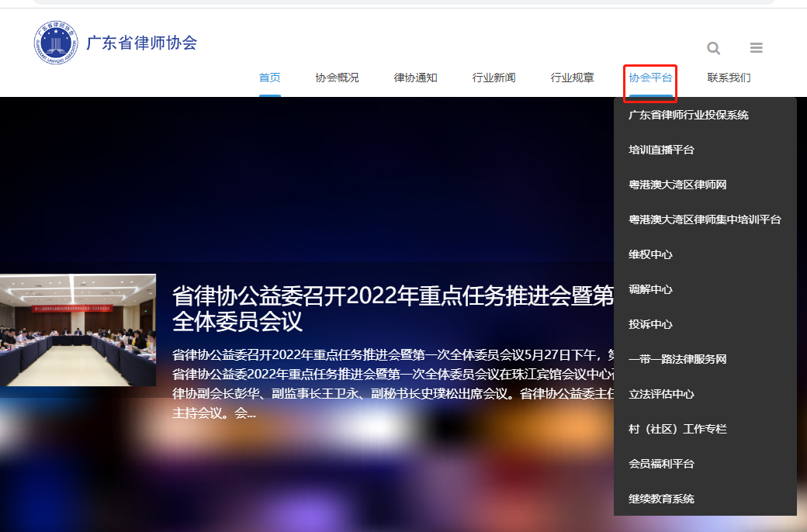
Task: Click the meeting room photo thumbnail
Action: point(78,330)
